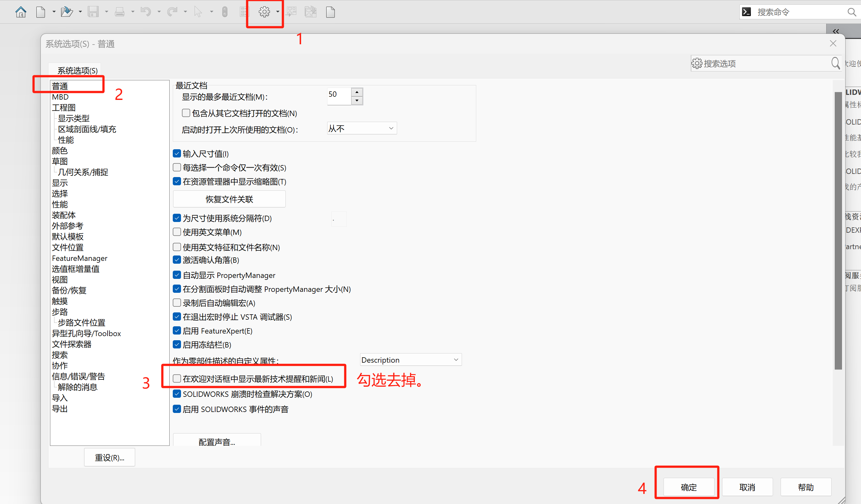This screenshot has width=861, height=504.
Task: Select the New Document toolbar icon
Action: click(41, 12)
